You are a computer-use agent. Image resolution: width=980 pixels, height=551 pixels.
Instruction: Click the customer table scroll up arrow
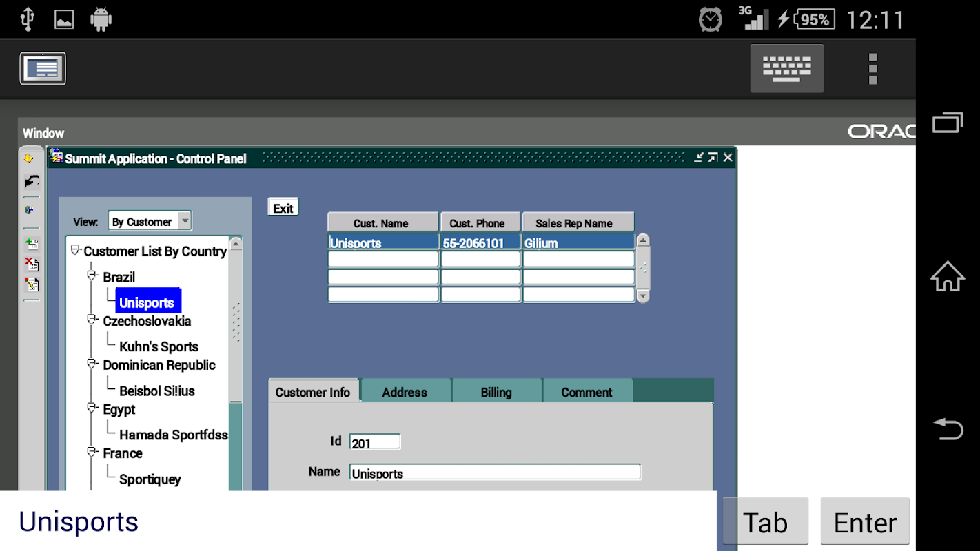tap(643, 240)
